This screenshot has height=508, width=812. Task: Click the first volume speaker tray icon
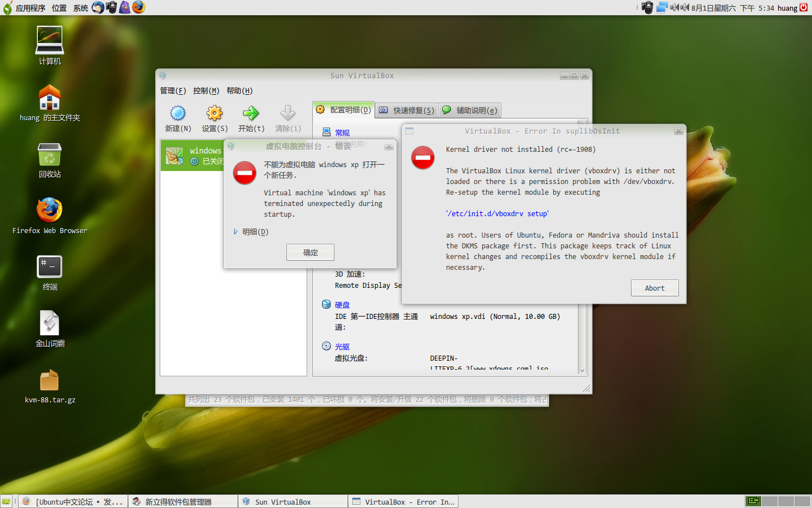pos(674,7)
